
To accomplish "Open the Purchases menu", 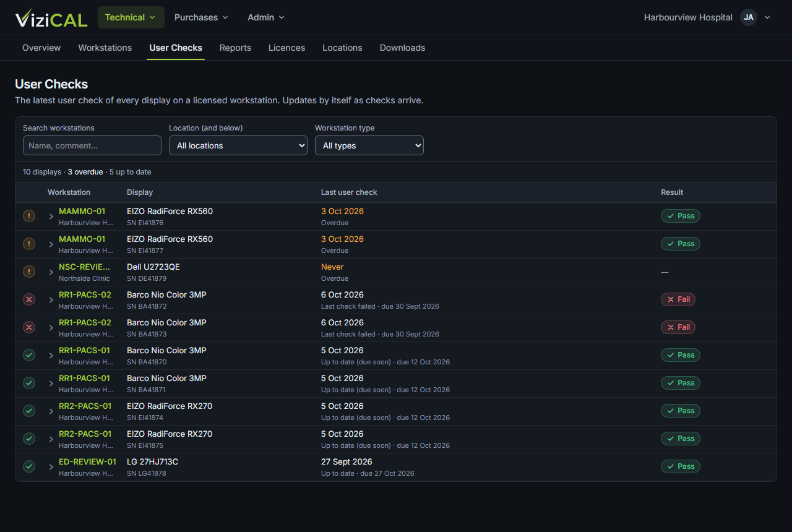I will [x=202, y=17].
